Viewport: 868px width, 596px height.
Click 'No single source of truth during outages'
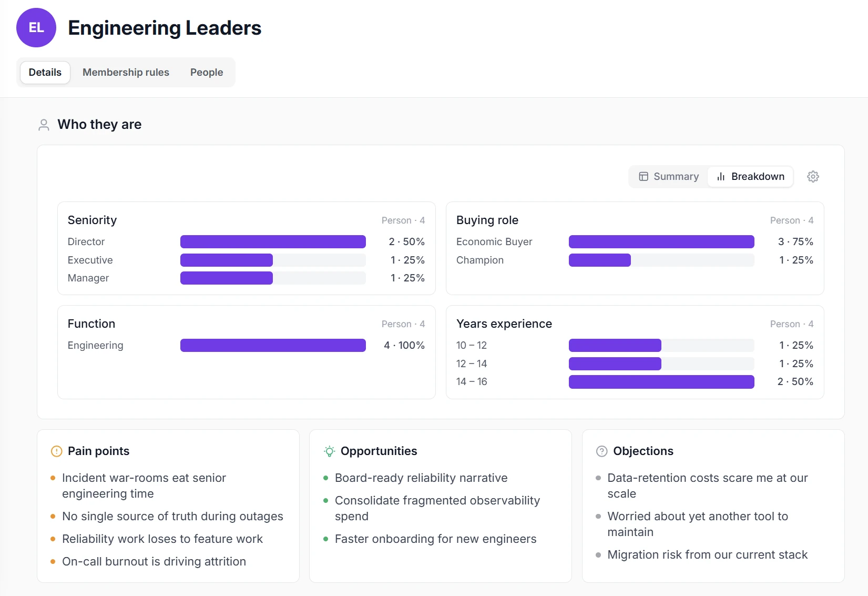[172, 517]
